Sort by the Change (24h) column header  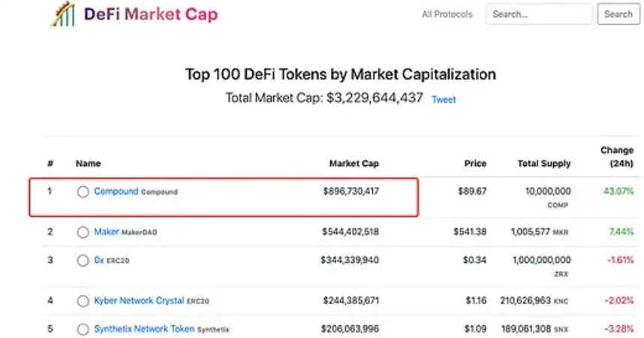[617, 157]
